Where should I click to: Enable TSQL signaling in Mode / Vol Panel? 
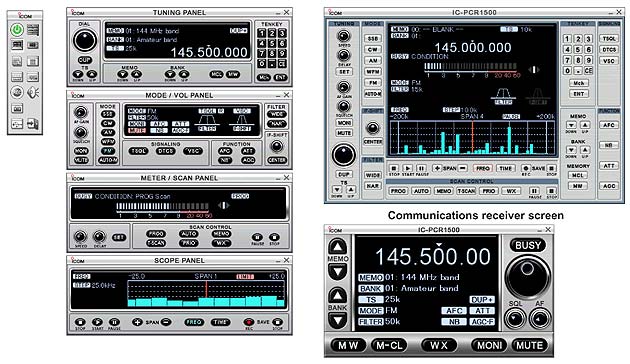coord(139,151)
